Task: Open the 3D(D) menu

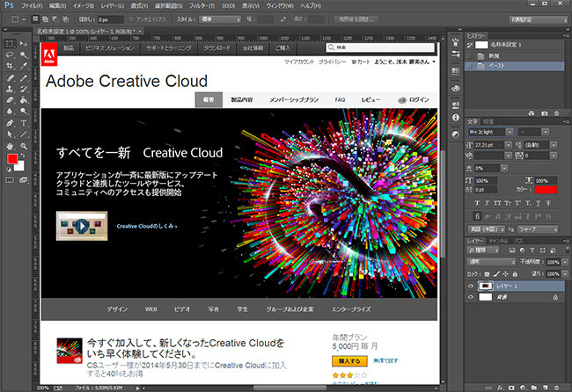Action: [228, 6]
